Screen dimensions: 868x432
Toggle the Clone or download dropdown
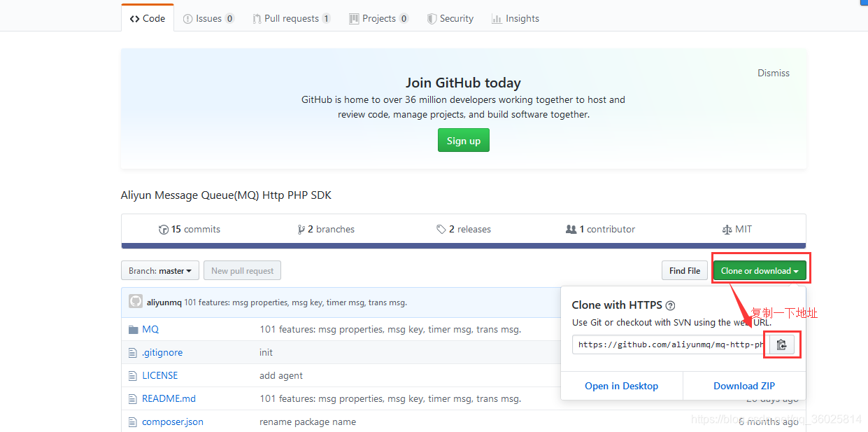click(760, 270)
